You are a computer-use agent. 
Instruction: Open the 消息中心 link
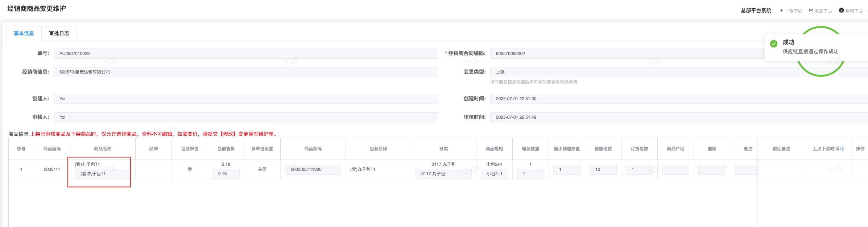(x=823, y=11)
